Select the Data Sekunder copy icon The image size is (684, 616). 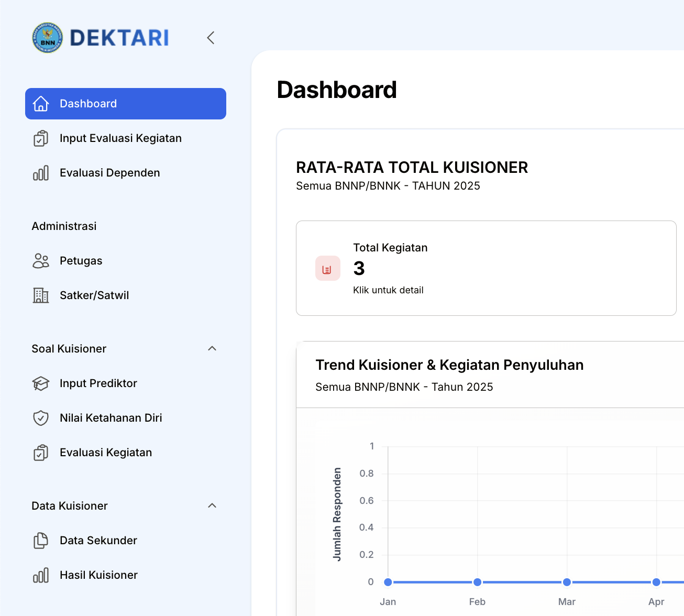pos(41,540)
